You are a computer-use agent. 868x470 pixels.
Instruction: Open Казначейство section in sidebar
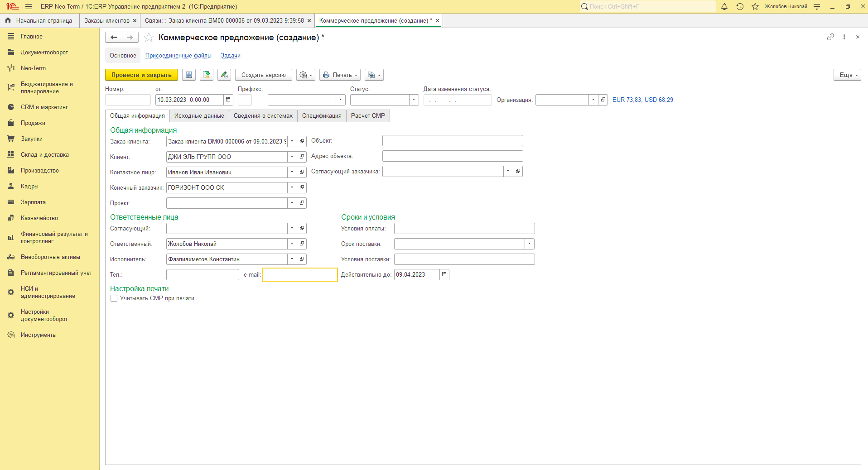tap(39, 218)
